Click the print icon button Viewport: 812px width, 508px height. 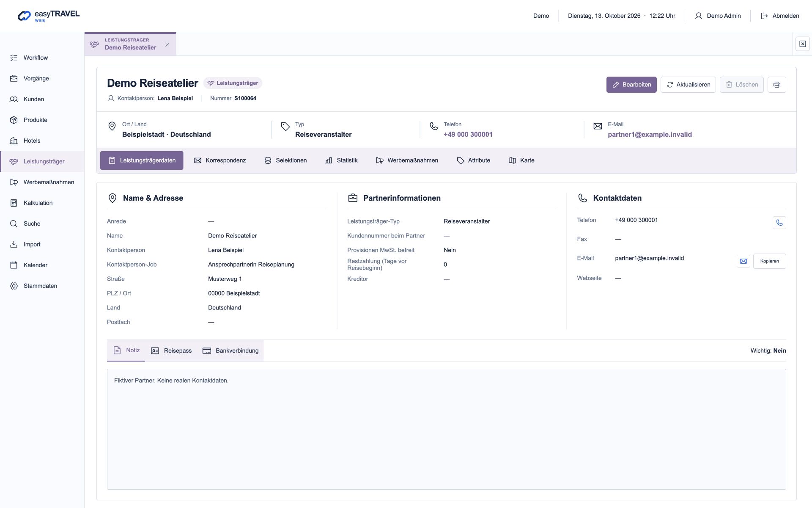776,85
